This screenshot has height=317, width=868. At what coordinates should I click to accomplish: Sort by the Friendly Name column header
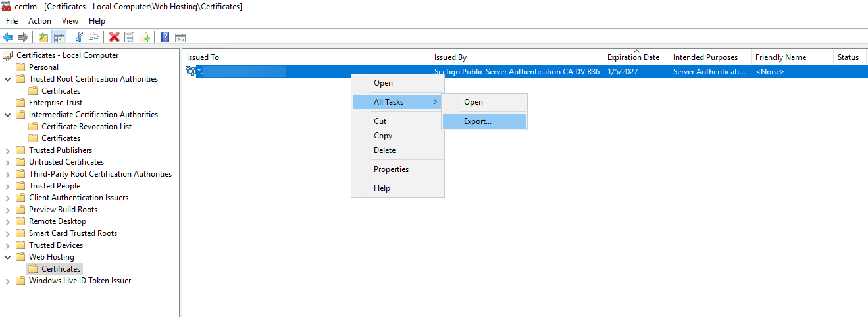pyautogui.click(x=792, y=57)
